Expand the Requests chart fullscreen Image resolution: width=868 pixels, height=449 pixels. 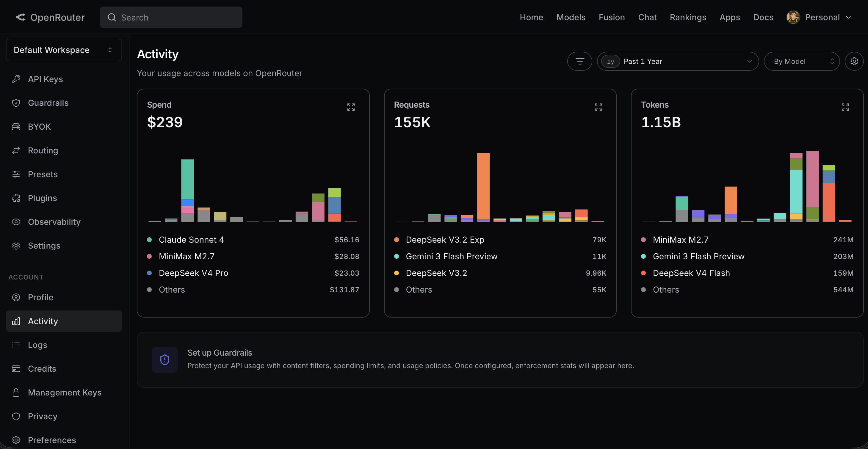598,107
